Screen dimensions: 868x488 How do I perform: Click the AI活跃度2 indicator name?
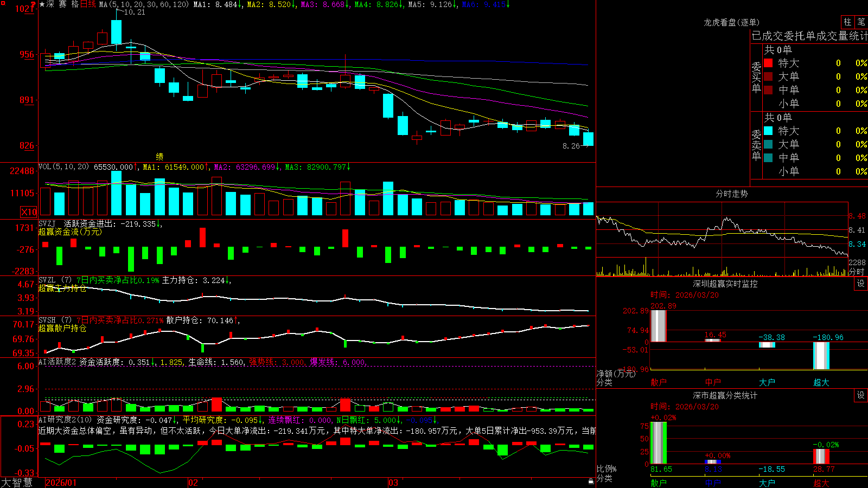58,362
